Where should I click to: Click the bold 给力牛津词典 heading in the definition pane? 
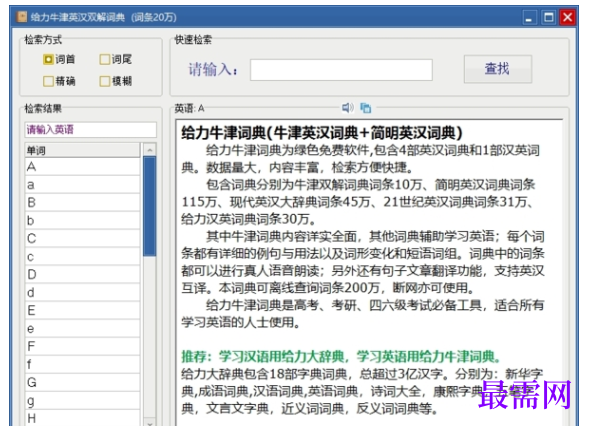(322, 132)
